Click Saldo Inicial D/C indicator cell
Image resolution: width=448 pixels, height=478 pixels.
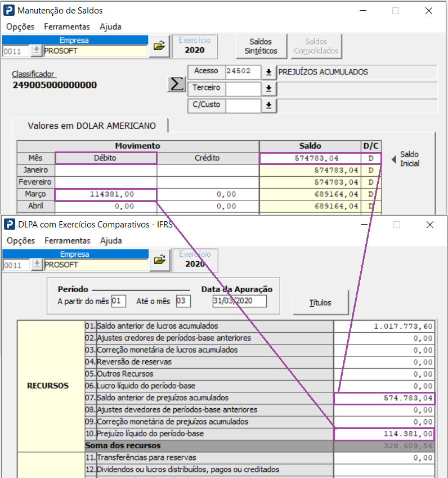pyautogui.click(x=371, y=158)
